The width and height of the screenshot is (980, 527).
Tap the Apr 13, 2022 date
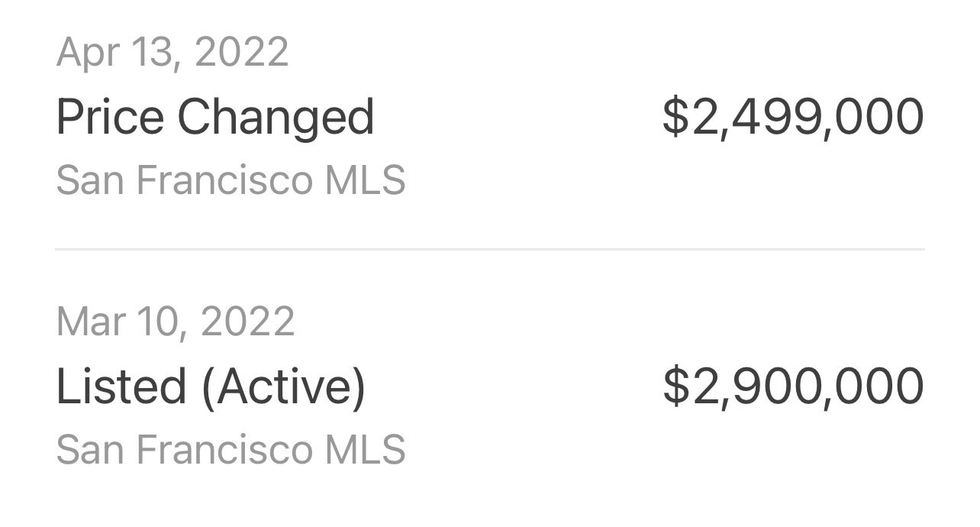click(x=172, y=53)
